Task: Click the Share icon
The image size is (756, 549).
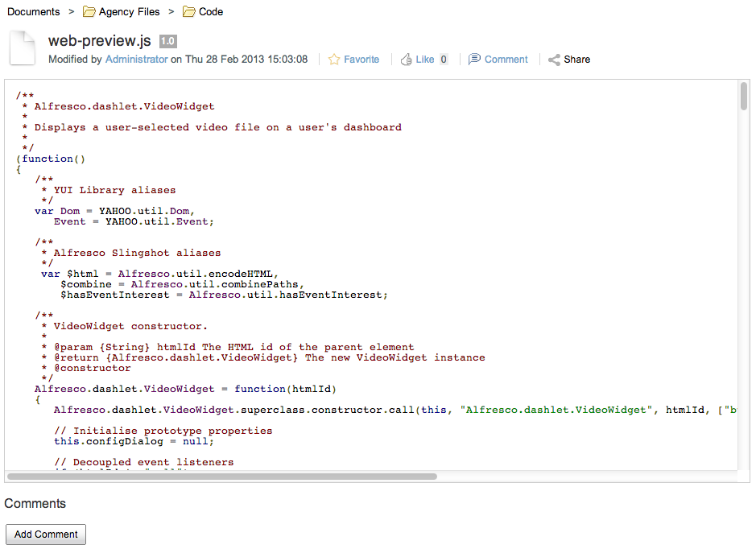Action: 554,60
